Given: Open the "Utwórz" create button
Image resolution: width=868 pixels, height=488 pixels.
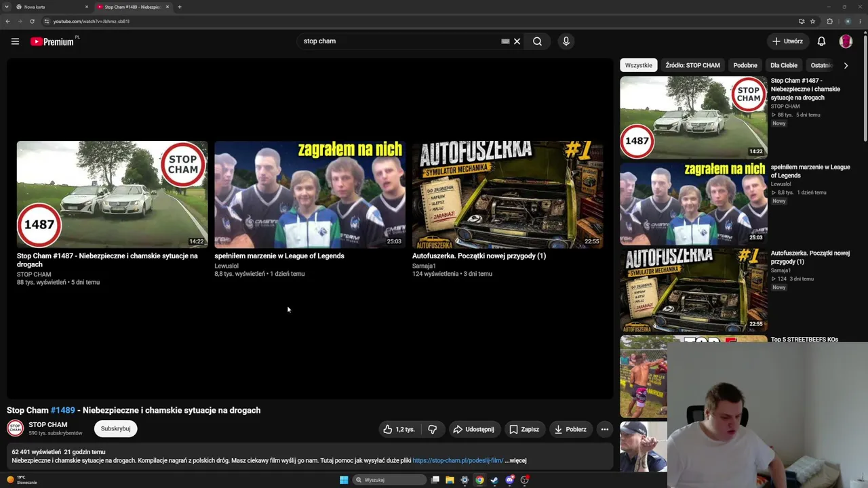Looking at the screenshot, I should [787, 41].
